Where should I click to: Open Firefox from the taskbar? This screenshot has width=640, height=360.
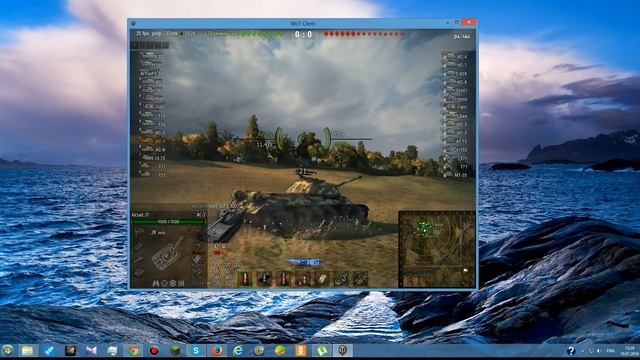[217, 350]
